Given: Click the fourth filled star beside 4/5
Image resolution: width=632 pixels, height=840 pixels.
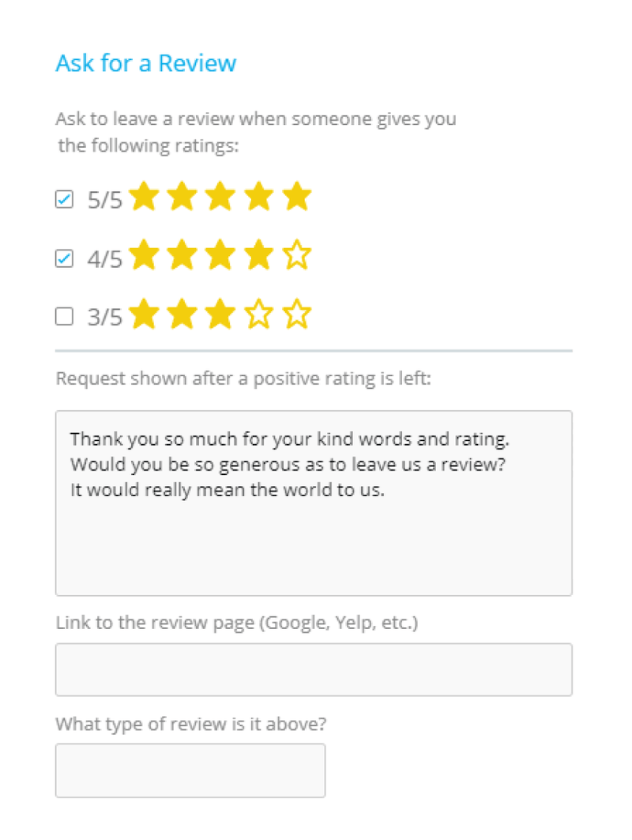Looking at the screenshot, I should coord(258,255).
